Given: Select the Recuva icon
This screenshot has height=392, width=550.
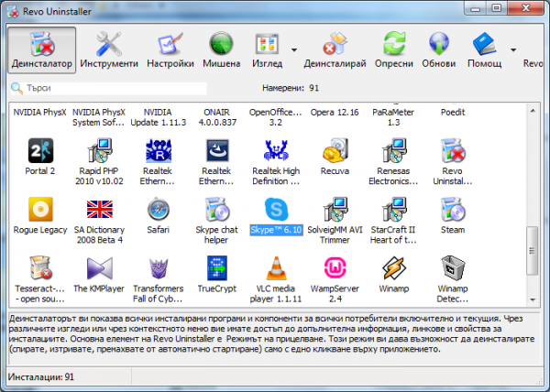Looking at the screenshot, I should (x=335, y=150).
